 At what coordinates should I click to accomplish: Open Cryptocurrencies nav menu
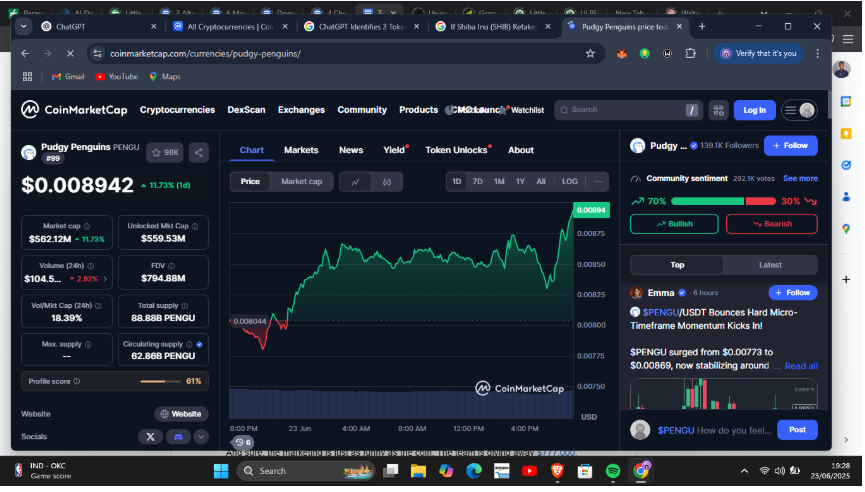click(177, 110)
